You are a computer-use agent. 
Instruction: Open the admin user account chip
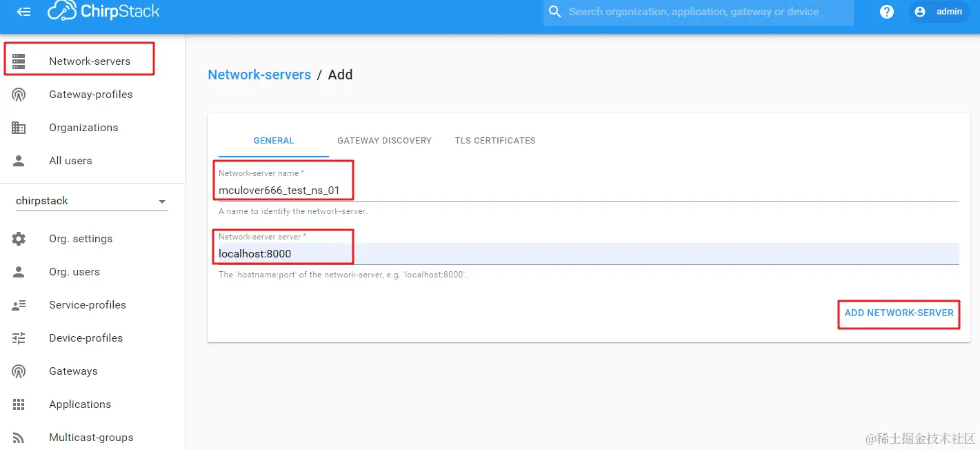tap(938, 12)
